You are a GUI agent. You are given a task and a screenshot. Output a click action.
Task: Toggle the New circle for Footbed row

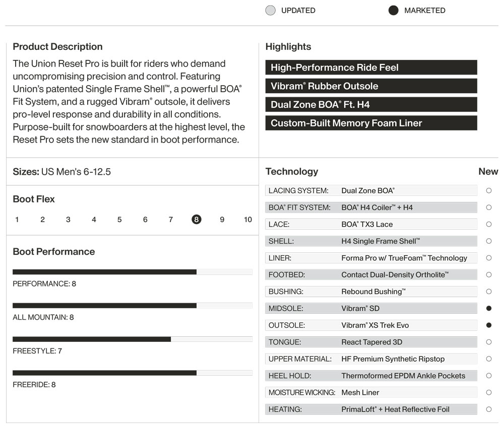(x=488, y=275)
